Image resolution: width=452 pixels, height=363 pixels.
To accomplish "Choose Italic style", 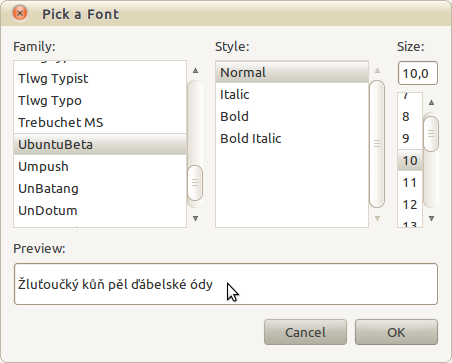I will [x=292, y=94].
